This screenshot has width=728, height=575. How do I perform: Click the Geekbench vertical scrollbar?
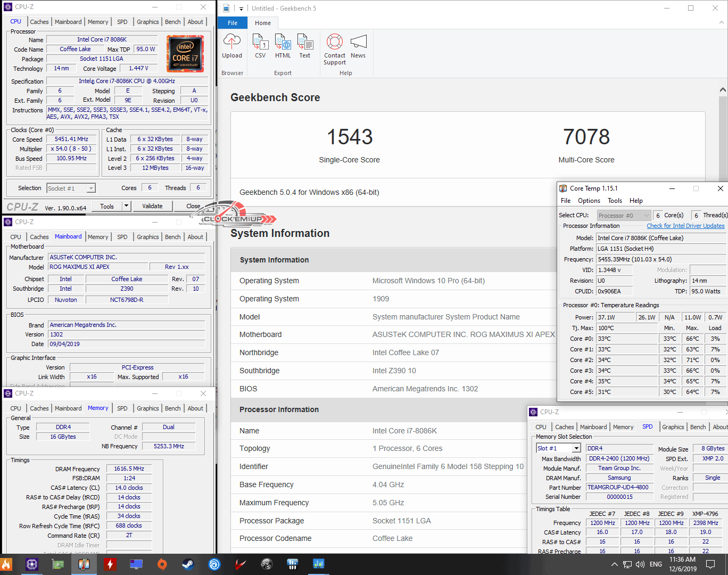coord(722,133)
